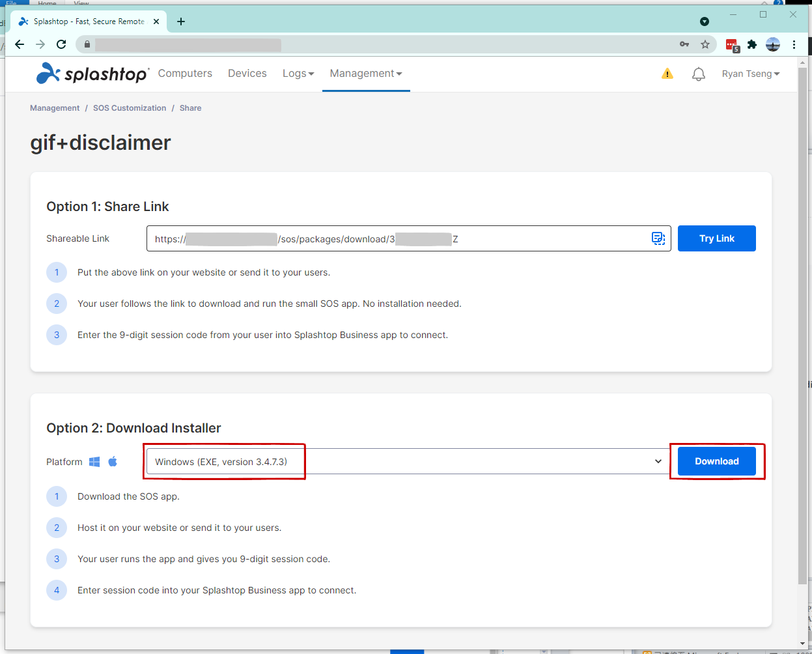
Task: Go to the Computers tab
Action: [185, 74]
